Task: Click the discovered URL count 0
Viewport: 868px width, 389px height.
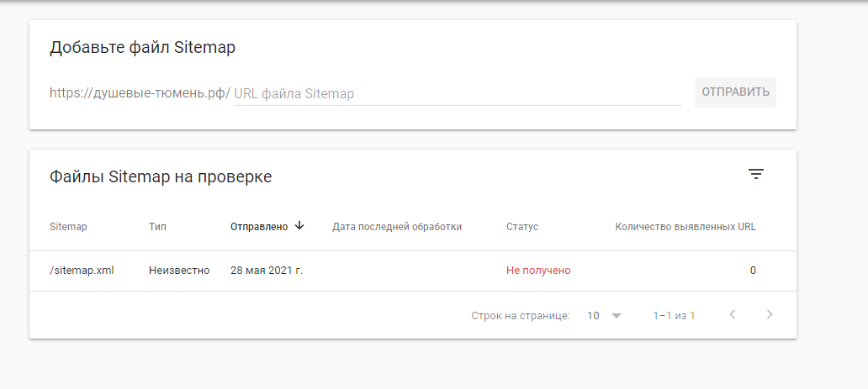Action: click(x=753, y=271)
